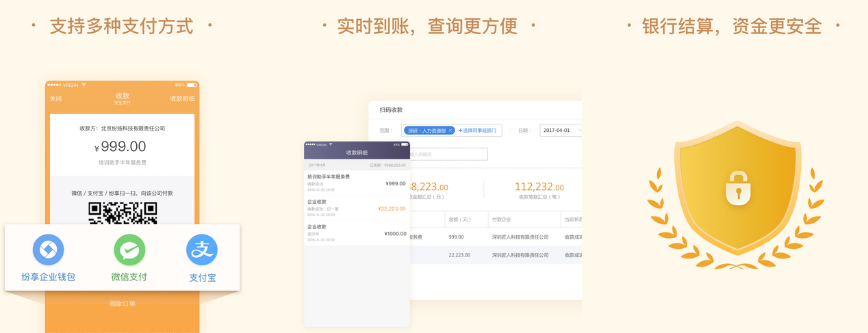Open the 2017-04-01 date dropdown
868x333 pixels.
click(x=560, y=131)
